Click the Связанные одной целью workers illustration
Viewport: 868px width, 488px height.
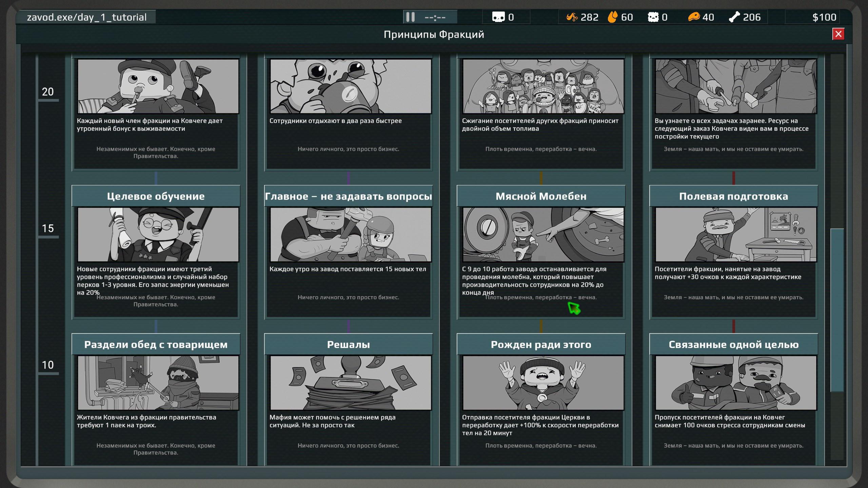736,383
